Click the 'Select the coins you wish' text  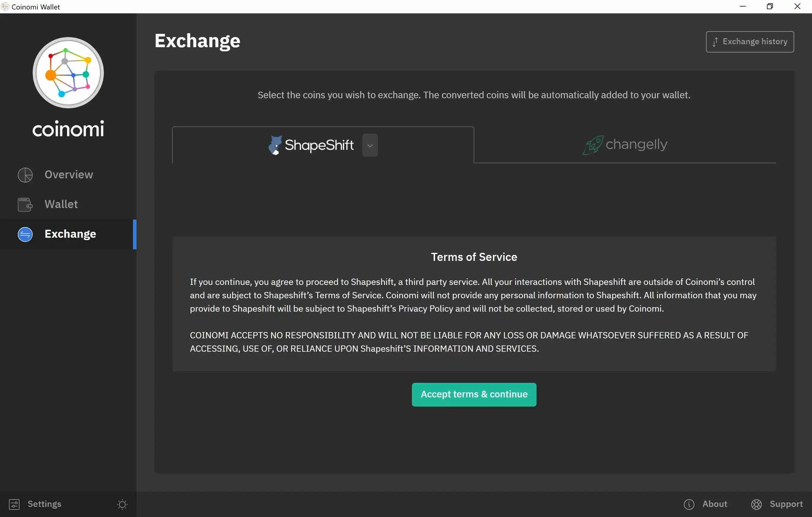474,95
